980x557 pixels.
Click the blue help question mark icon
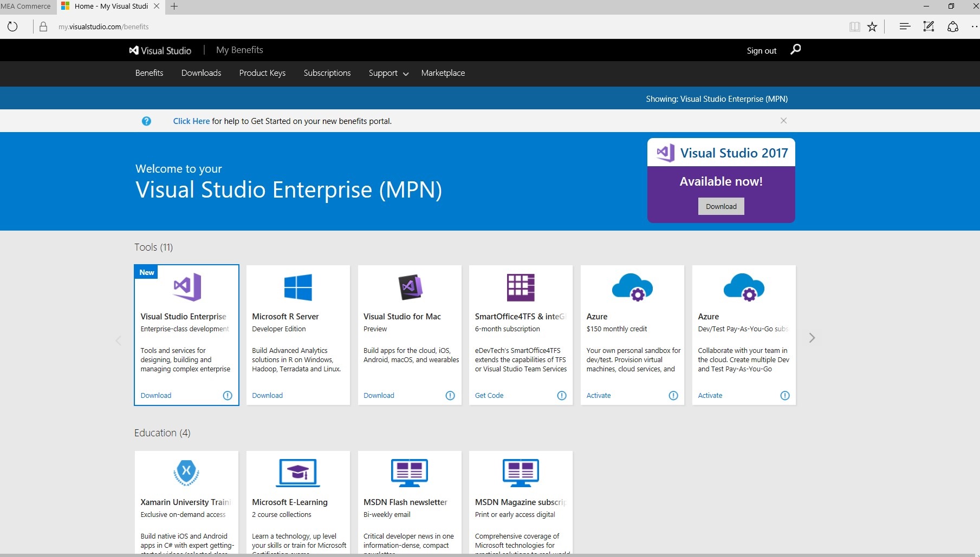[x=146, y=121]
